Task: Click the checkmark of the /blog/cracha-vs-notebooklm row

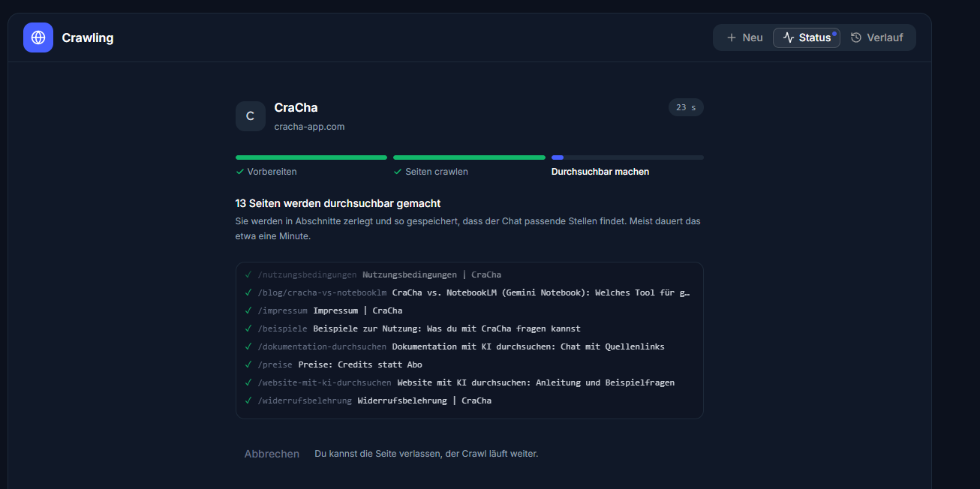Action: pyautogui.click(x=248, y=292)
